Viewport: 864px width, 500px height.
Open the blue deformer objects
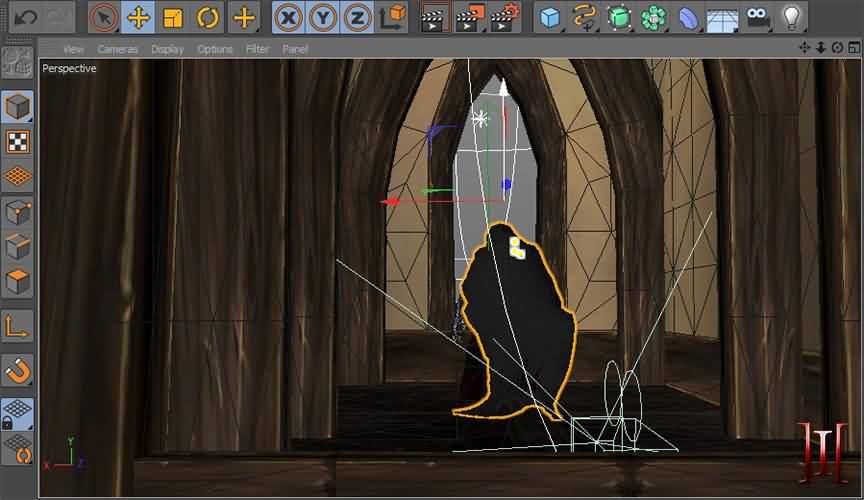(x=688, y=18)
